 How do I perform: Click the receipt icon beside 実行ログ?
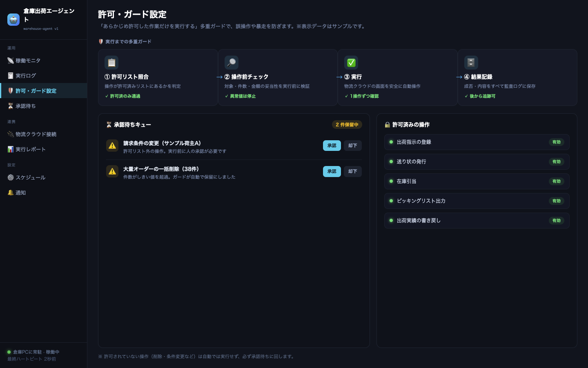[x=11, y=76]
